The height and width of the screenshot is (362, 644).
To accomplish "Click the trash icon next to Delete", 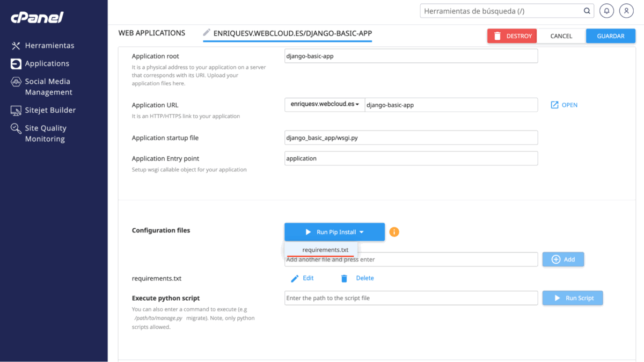I will tap(344, 278).
